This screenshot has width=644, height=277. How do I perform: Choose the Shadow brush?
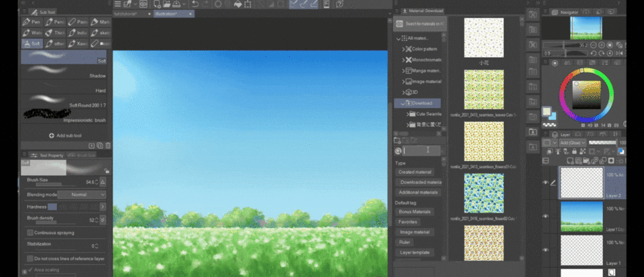click(64, 71)
